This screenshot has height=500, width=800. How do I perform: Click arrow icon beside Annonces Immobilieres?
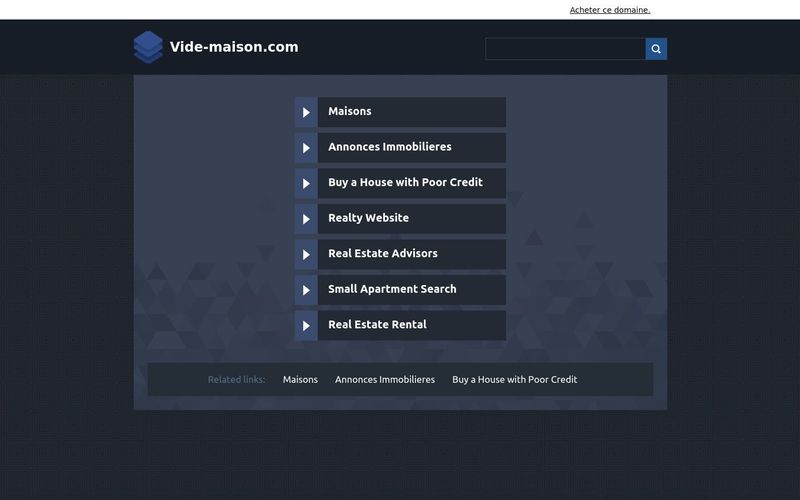click(306, 148)
